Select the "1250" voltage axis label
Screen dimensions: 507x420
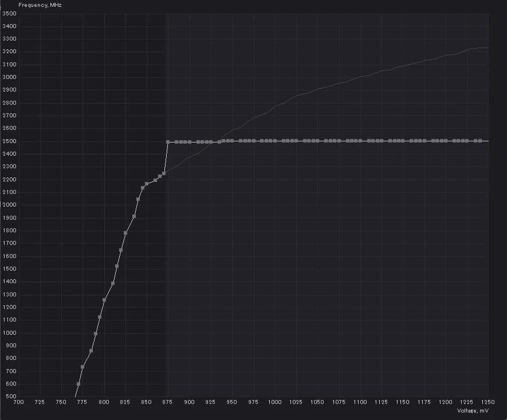[x=488, y=402]
